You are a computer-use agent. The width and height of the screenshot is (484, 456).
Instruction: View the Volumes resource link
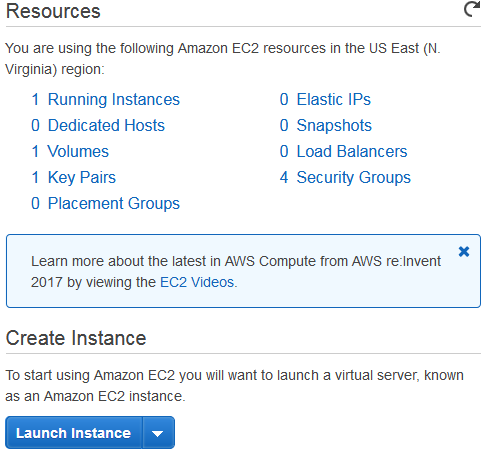pyautogui.click(x=78, y=151)
